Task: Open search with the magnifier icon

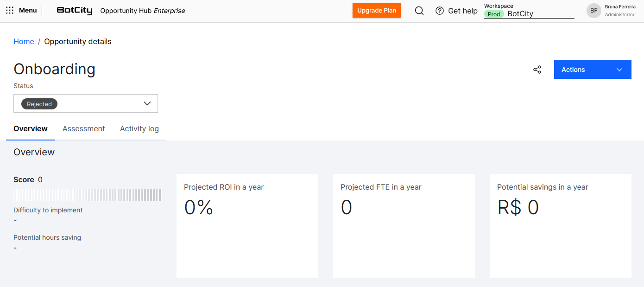Action: pyautogui.click(x=419, y=11)
